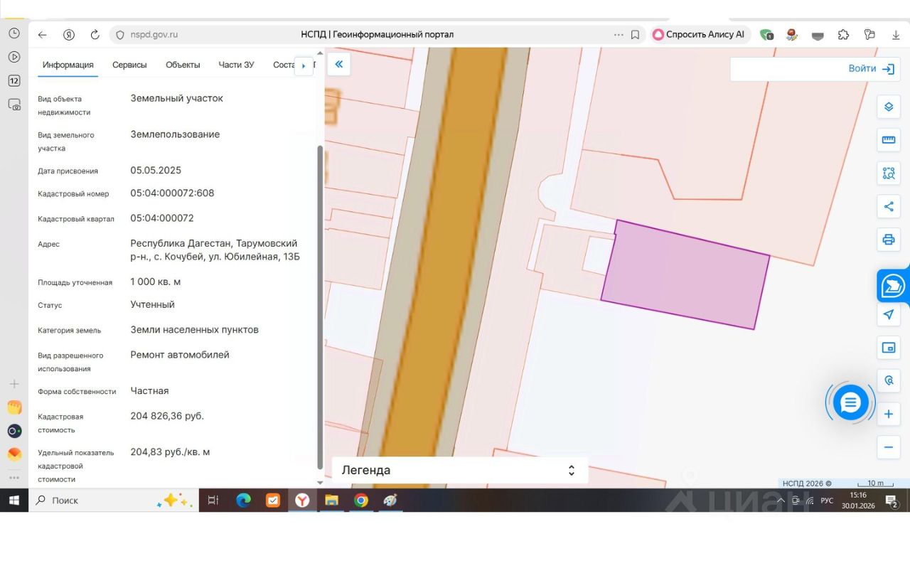
Task: Click the green shield protection icon
Action: (766, 34)
